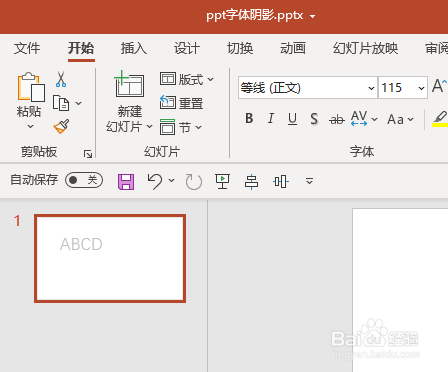Select the 开始 tab
This screenshot has width=448, height=372.
(x=81, y=49)
